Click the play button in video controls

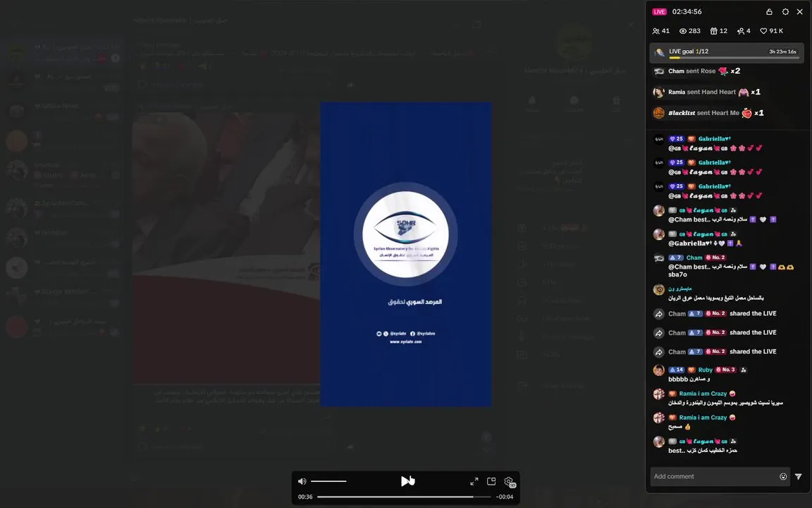click(406, 481)
